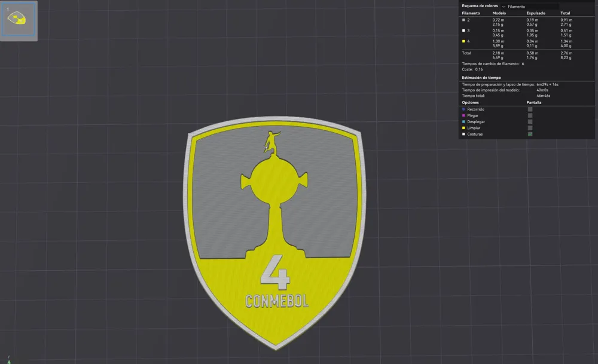Click the gray filament 2 color swatch
This screenshot has height=364, width=598.
click(x=464, y=20)
